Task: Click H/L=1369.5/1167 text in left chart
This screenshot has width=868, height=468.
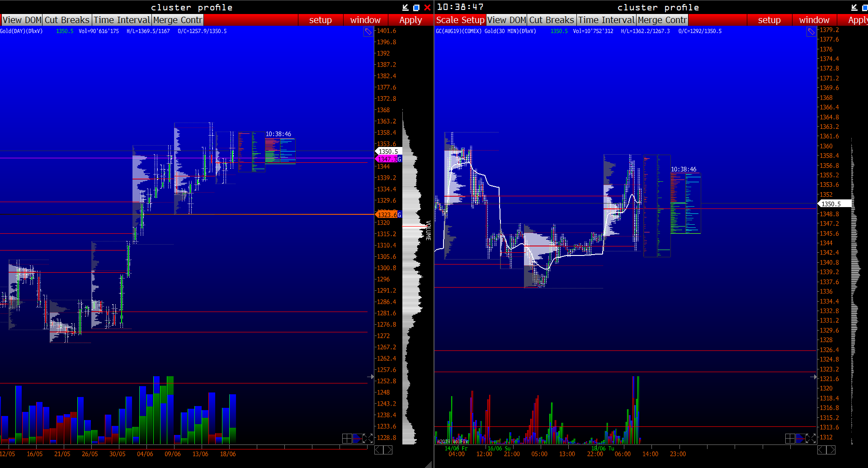Action: pyautogui.click(x=148, y=31)
